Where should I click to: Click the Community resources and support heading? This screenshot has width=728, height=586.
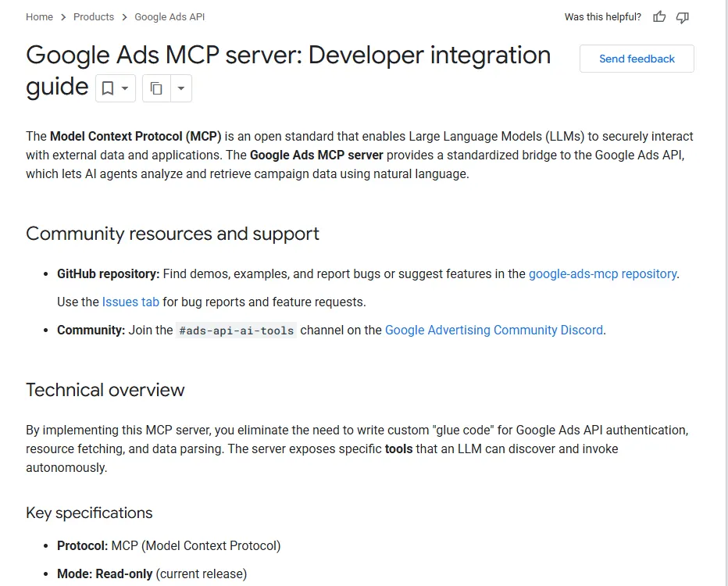click(x=173, y=234)
